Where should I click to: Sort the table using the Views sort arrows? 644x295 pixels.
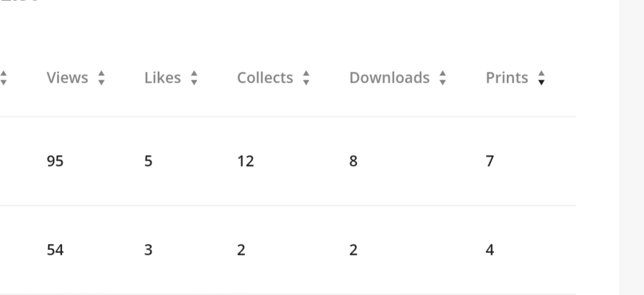pyautogui.click(x=102, y=78)
